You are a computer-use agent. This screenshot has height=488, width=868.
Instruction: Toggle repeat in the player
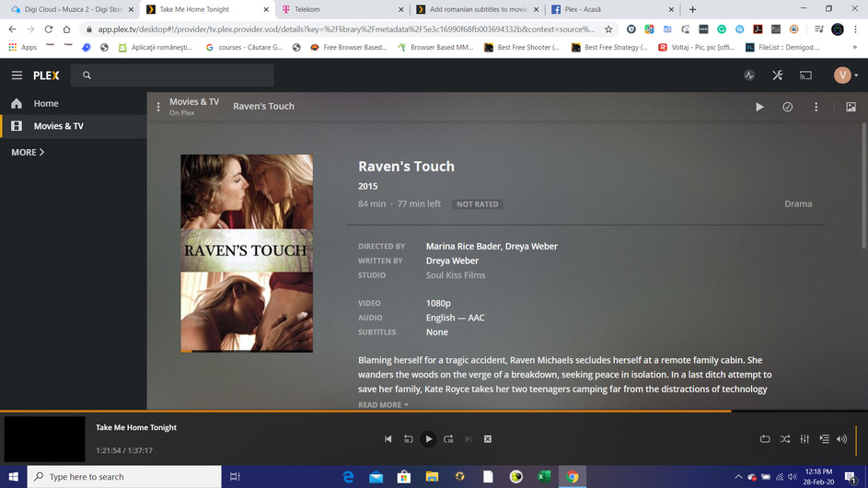pyautogui.click(x=765, y=439)
